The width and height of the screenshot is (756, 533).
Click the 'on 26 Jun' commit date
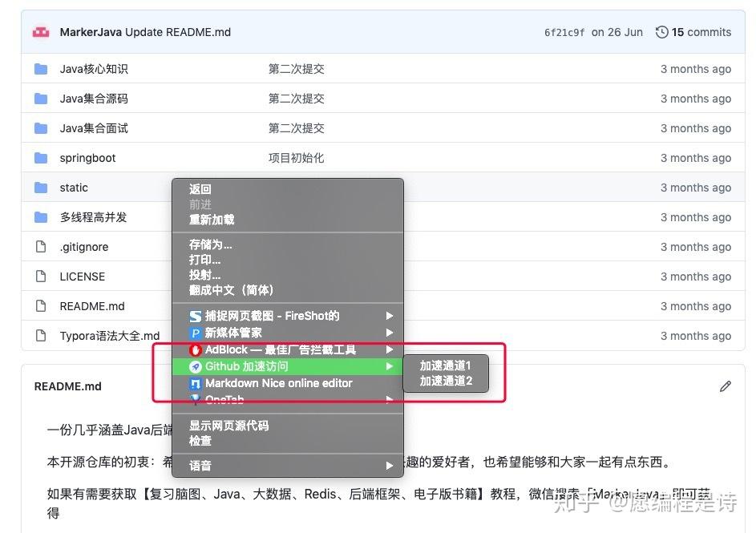click(x=617, y=32)
